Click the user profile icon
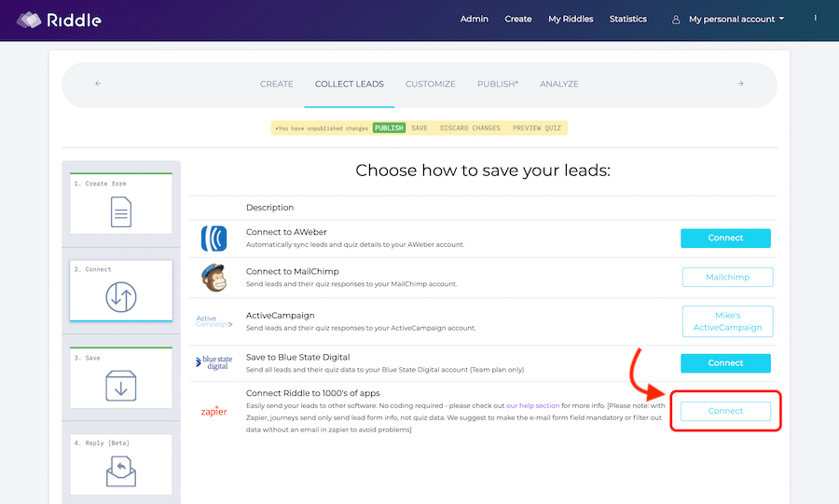This screenshot has width=839, height=504. coord(676,20)
